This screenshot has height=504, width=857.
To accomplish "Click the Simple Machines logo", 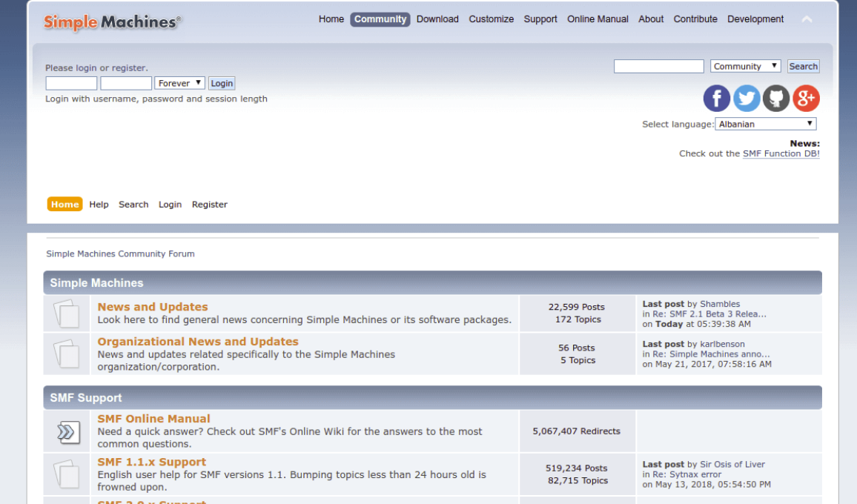I will (112, 22).
